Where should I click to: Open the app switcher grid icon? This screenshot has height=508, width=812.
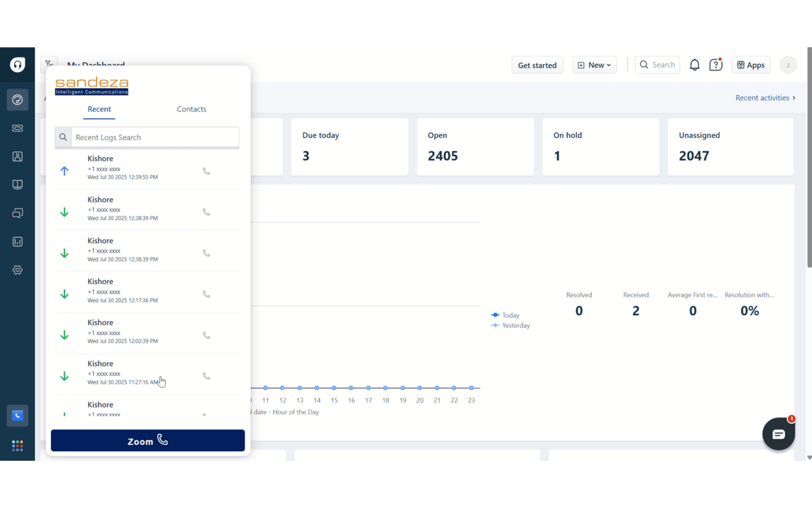click(17, 446)
